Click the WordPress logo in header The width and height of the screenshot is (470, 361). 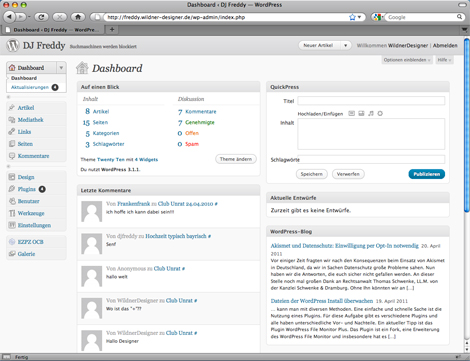(x=13, y=45)
